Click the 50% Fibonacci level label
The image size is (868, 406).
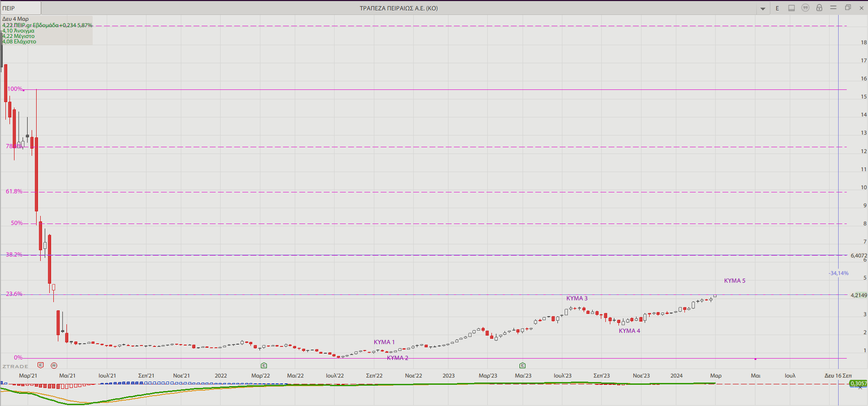coord(17,223)
